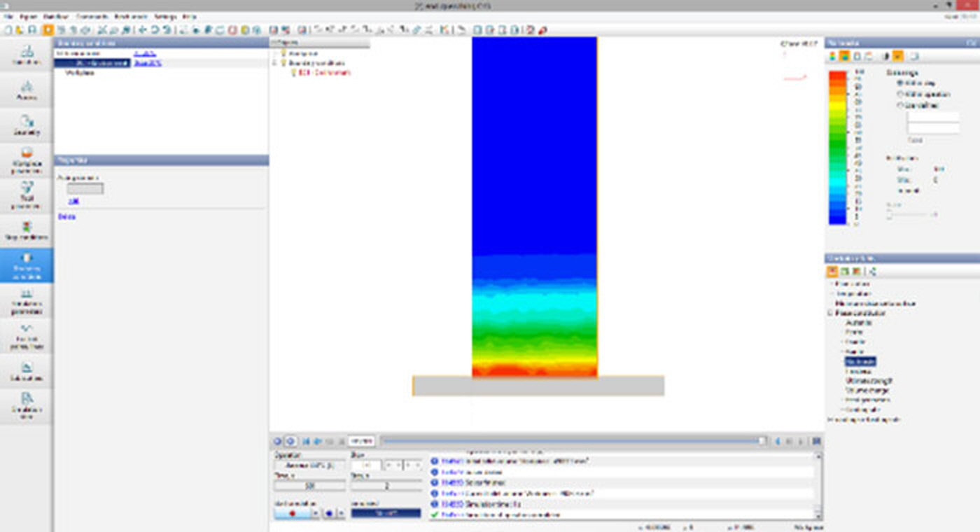
Task: Select the log row with green checkmark
Action: tap(622, 514)
